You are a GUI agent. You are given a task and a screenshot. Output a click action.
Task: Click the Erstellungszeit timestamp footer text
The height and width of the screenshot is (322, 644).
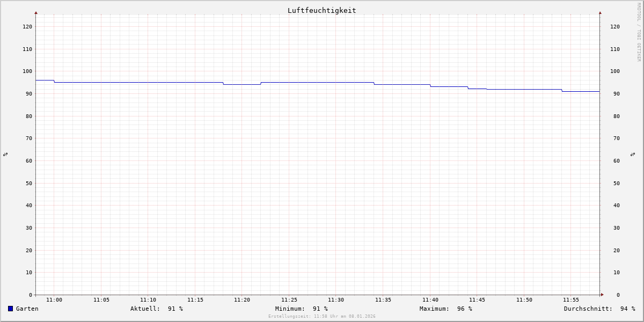tap(322, 317)
